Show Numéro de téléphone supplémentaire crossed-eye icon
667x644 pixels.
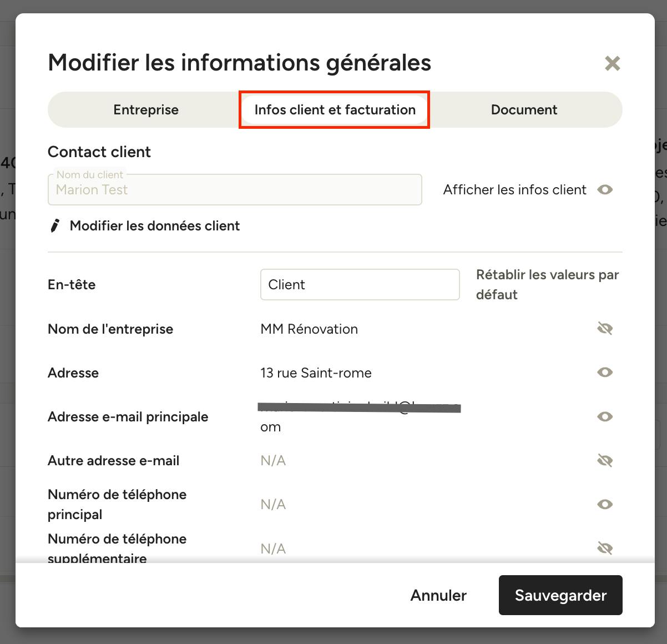[605, 549]
